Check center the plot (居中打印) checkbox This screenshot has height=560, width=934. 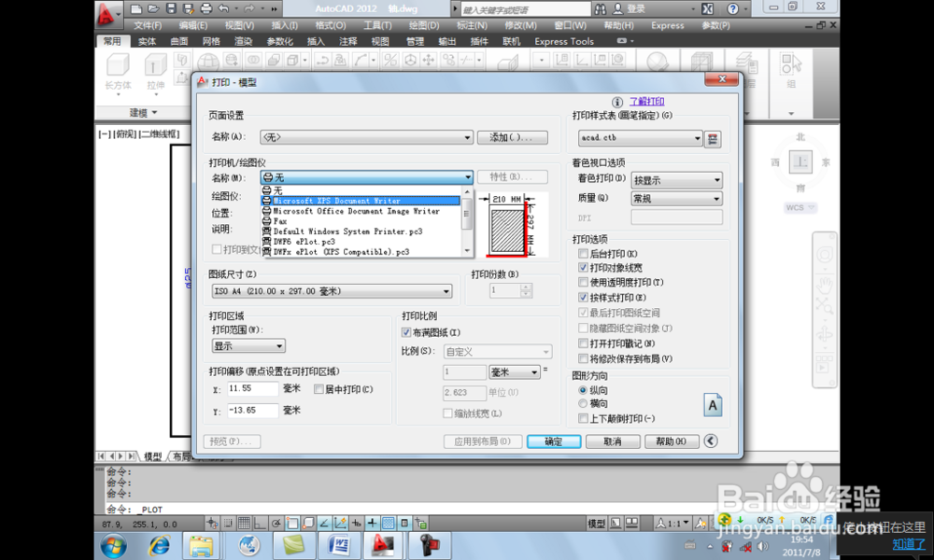coord(318,389)
